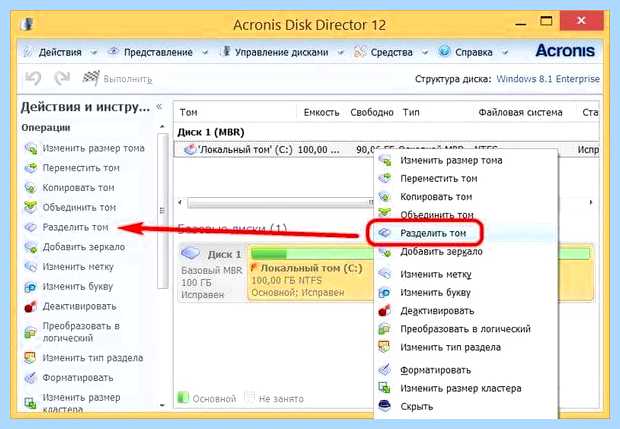Click context menu icon for Изменить букву
Viewport: 620px width, 429px height.
(385, 293)
